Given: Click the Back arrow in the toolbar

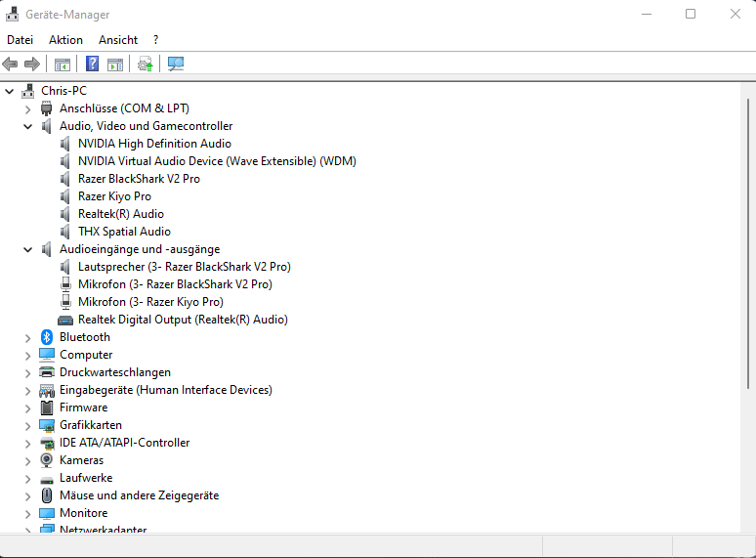Looking at the screenshot, I should tap(10, 64).
